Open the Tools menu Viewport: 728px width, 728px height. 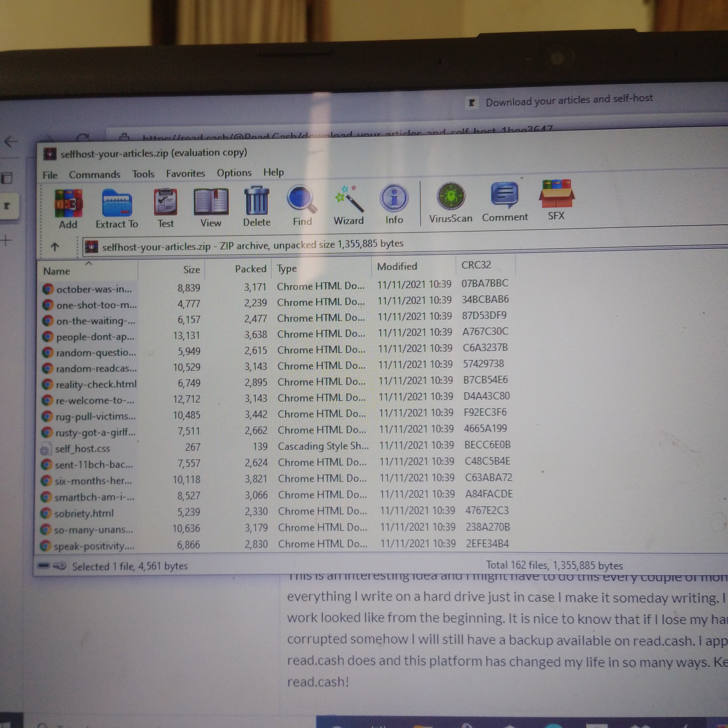click(x=143, y=174)
